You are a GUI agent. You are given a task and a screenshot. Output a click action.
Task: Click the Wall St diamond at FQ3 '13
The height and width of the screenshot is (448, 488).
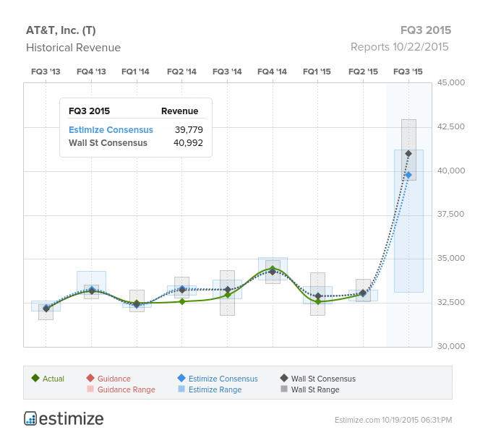point(46,309)
